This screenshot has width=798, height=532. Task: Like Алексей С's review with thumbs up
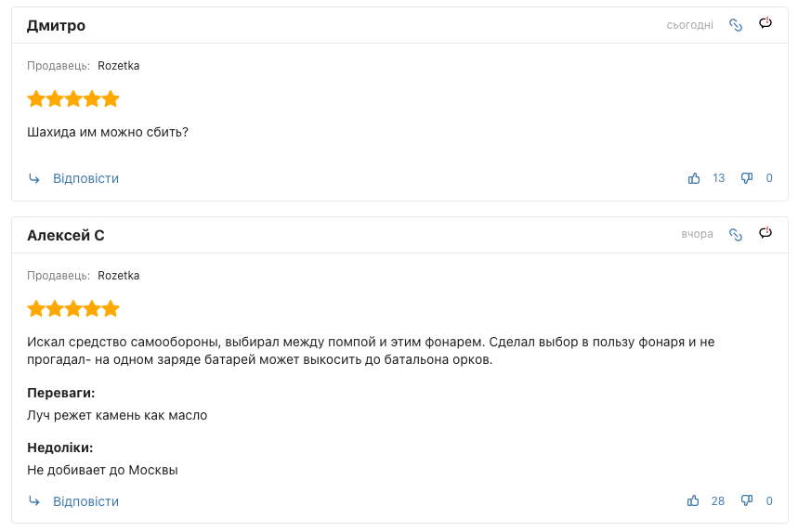coord(693,501)
